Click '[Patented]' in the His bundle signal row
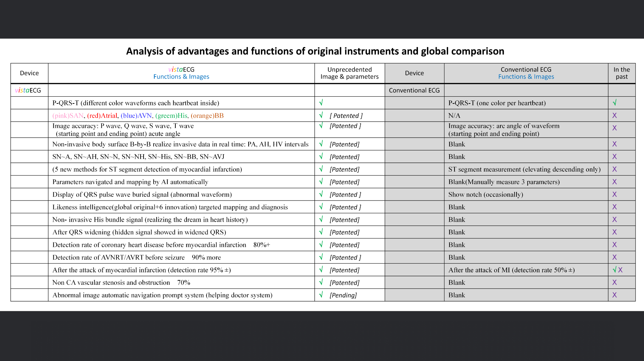Viewport: 644px width, 361px height. pos(344,220)
